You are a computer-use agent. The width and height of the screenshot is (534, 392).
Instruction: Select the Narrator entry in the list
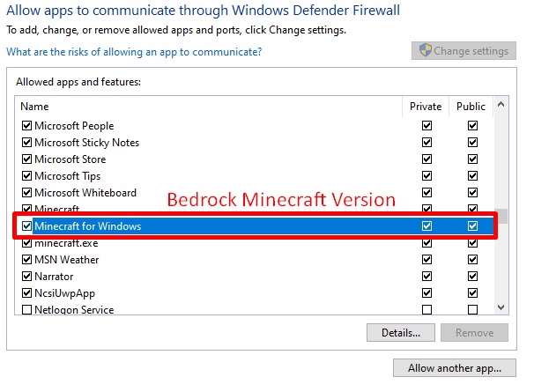[x=55, y=277]
